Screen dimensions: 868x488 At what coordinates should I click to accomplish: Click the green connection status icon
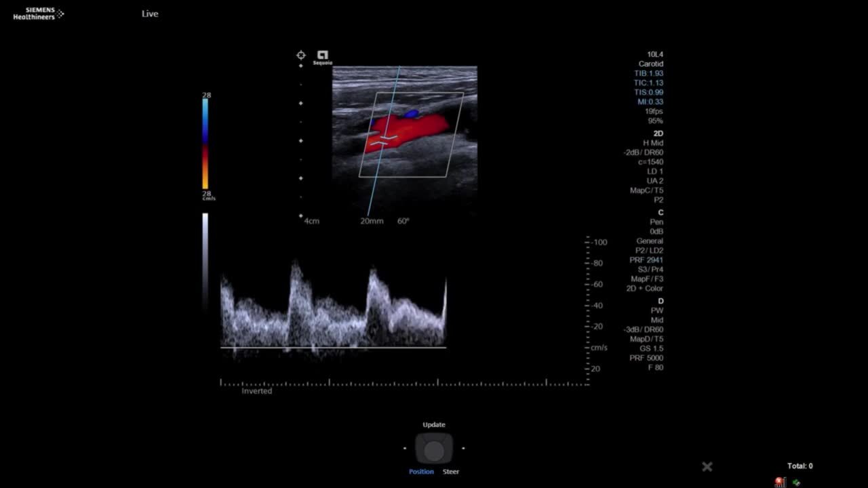point(796,483)
